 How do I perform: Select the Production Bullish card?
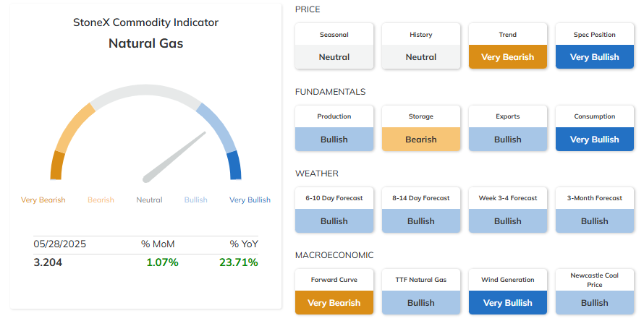334,128
